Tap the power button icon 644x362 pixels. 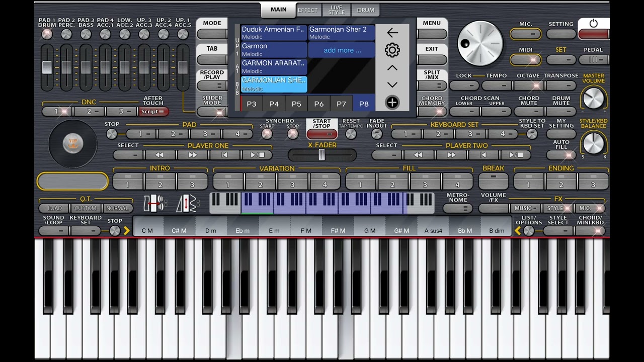pyautogui.click(x=593, y=24)
